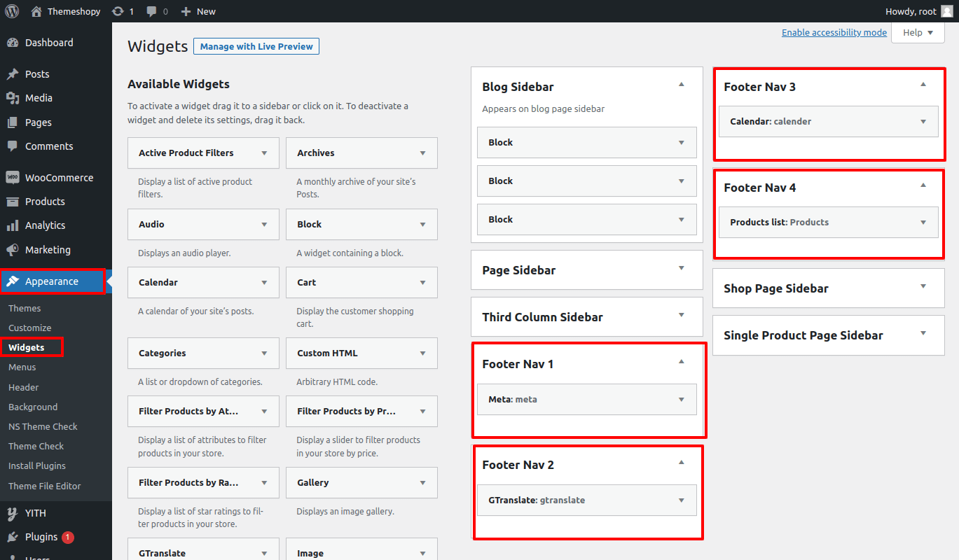Expand the Archives available widget

422,153
